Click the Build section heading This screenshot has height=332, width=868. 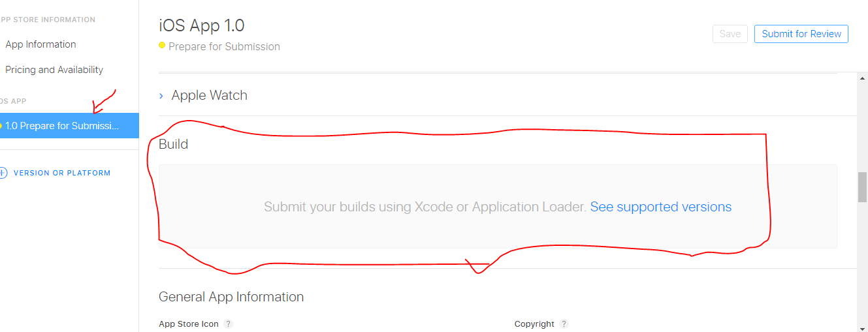[174, 144]
